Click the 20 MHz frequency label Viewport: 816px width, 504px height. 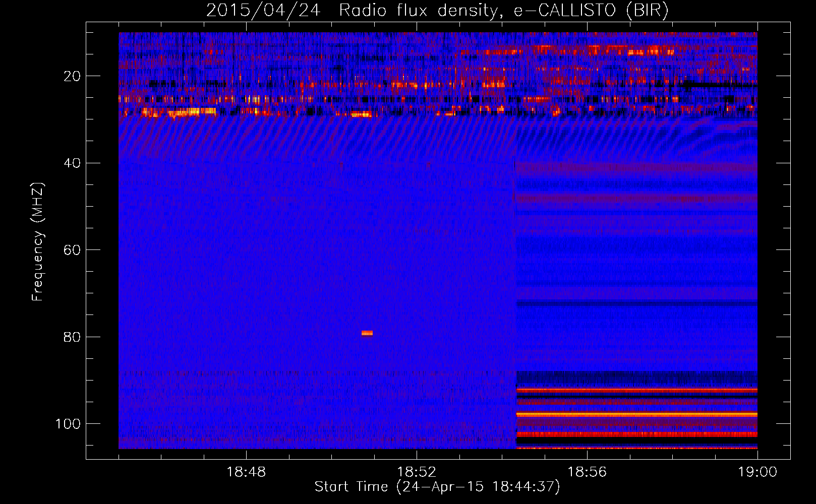(72, 76)
